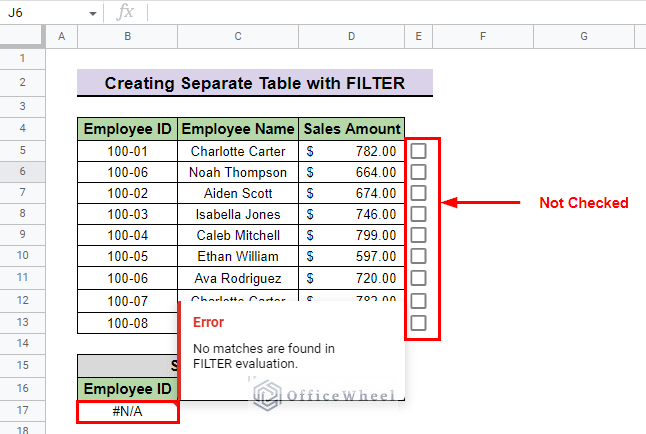Click the Creating Separate Table title cell
Viewport: 646px width, 434px height.
click(255, 83)
